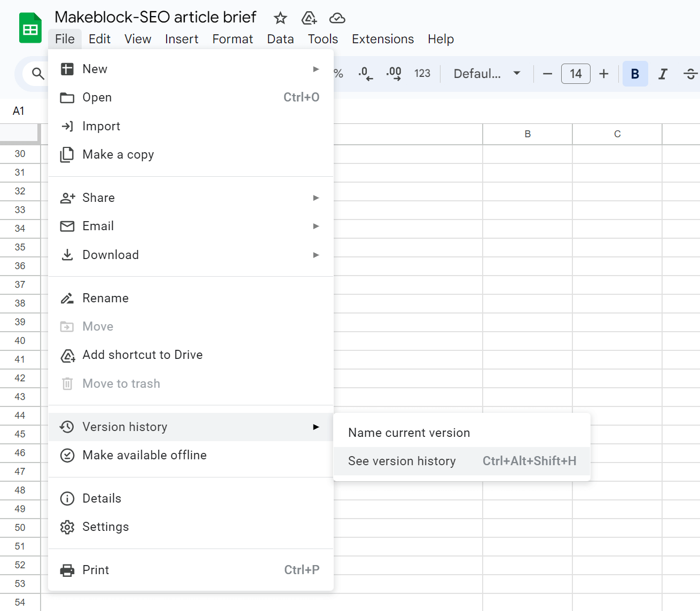This screenshot has height=611, width=700.
Task: Open the Help menu
Action: click(x=441, y=38)
